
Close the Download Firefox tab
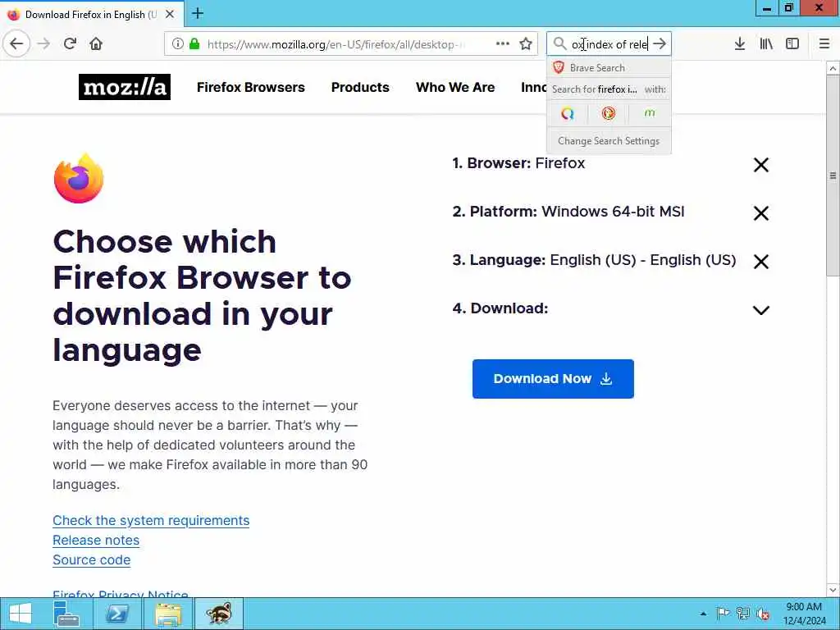click(170, 14)
